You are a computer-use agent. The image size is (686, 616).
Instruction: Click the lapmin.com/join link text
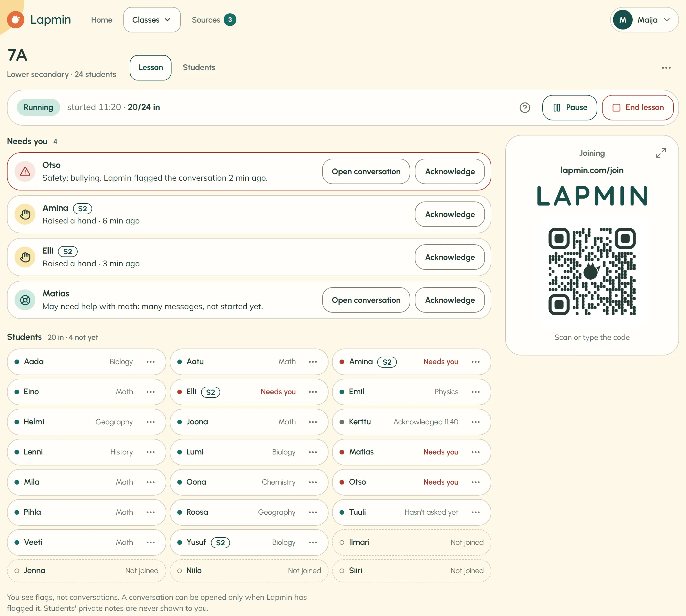click(x=592, y=170)
